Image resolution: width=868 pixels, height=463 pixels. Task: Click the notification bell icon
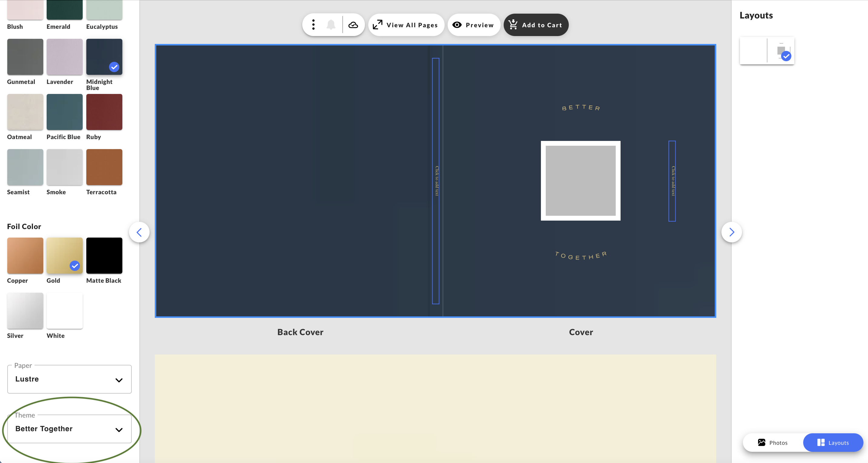331,25
